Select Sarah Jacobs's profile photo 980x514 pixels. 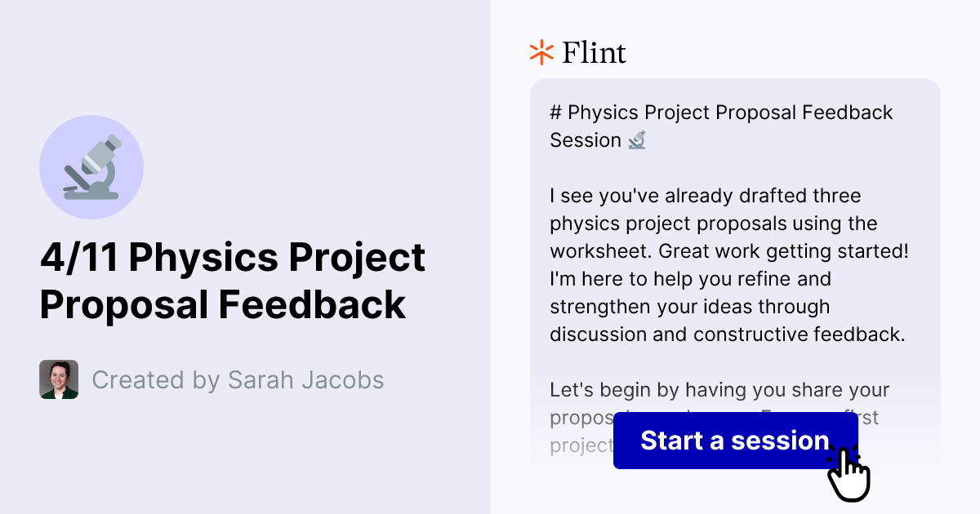[x=58, y=379]
